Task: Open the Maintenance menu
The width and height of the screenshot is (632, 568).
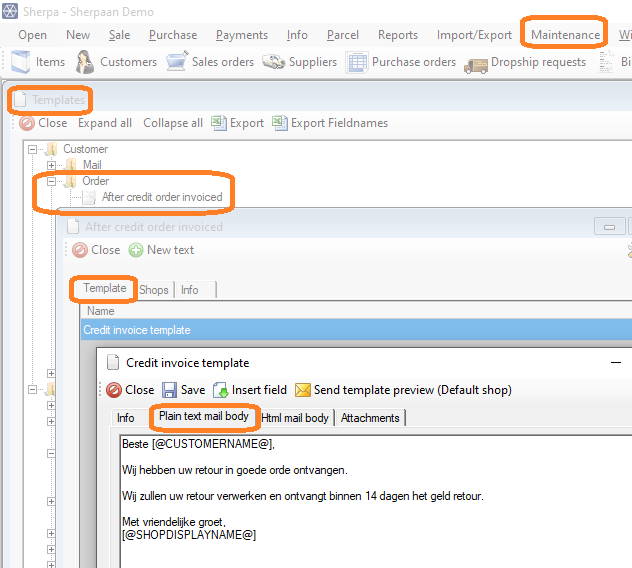Action: [565, 35]
